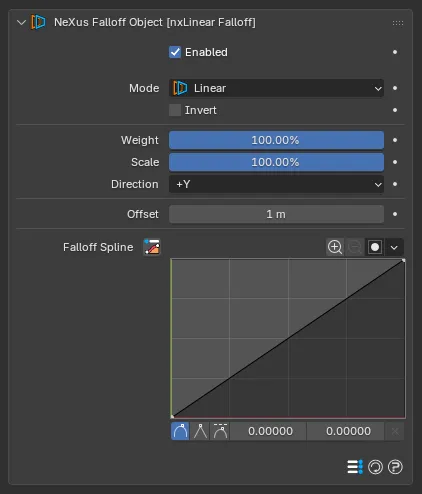Click the circled P icon at bottom
Viewport: 422px width, 494px height.
pyautogui.click(x=395, y=467)
